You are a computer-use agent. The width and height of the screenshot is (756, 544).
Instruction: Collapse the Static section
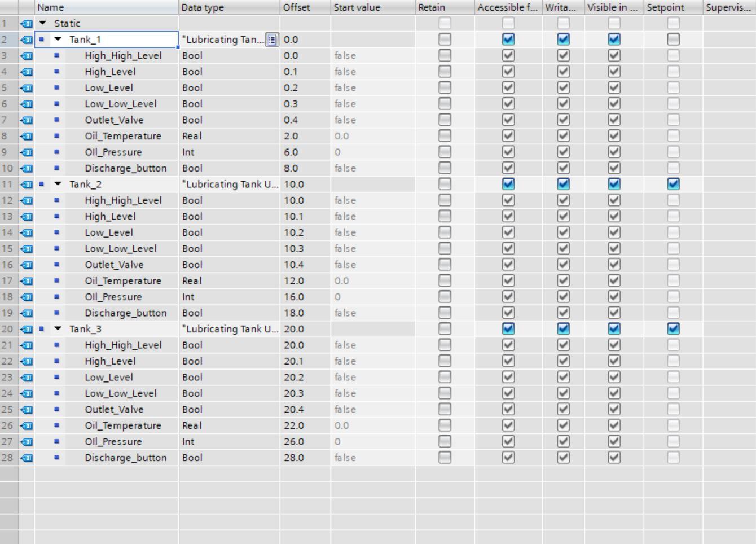[x=42, y=23]
